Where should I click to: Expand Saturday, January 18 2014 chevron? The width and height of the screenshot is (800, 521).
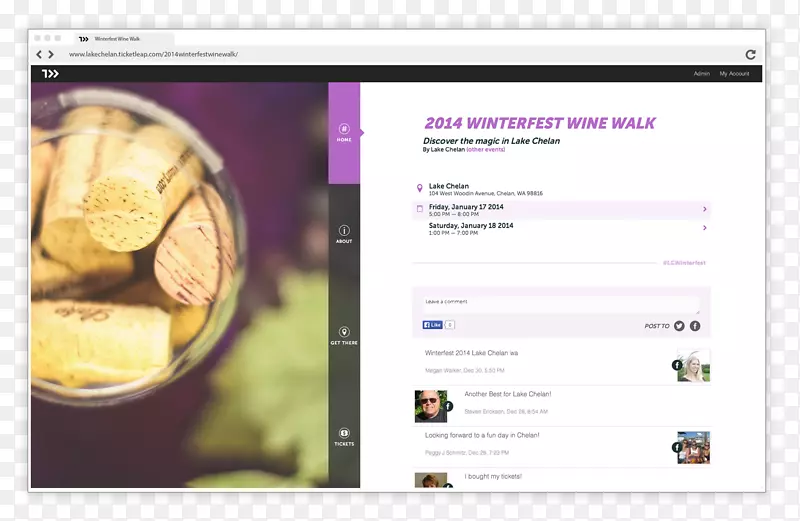[x=705, y=228]
